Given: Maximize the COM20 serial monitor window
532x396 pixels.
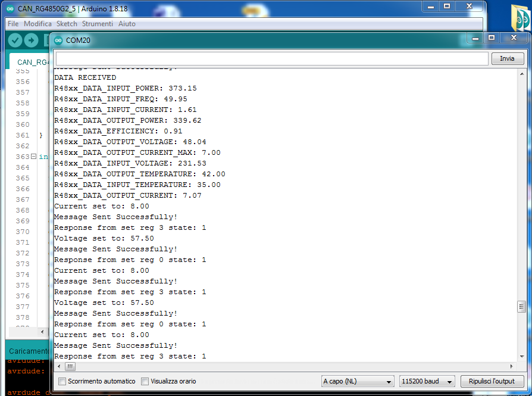Looking at the screenshot, I should click(492, 38).
